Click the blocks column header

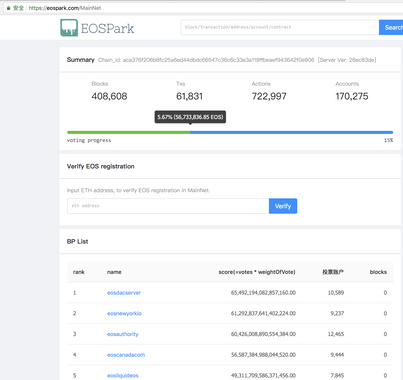378,272
